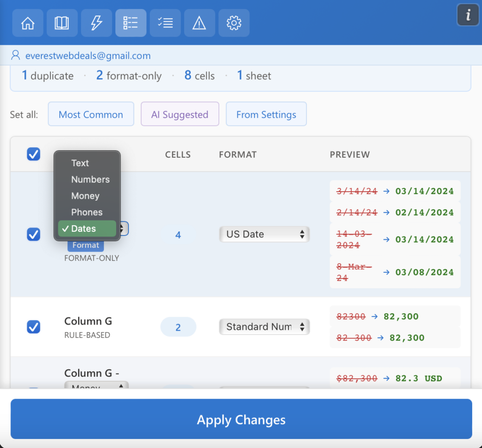Open the US Date format dropdown
This screenshot has height=448, width=482.
coord(264,234)
